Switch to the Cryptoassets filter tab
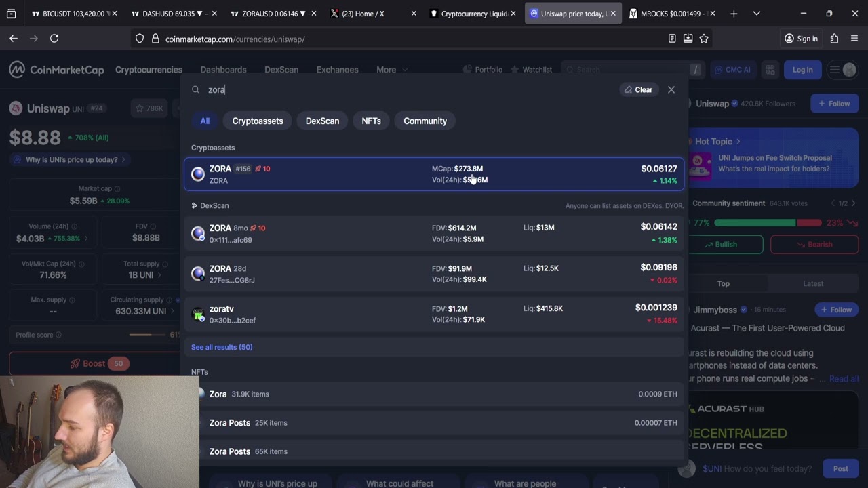This screenshot has width=868, height=488. coord(258,121)
